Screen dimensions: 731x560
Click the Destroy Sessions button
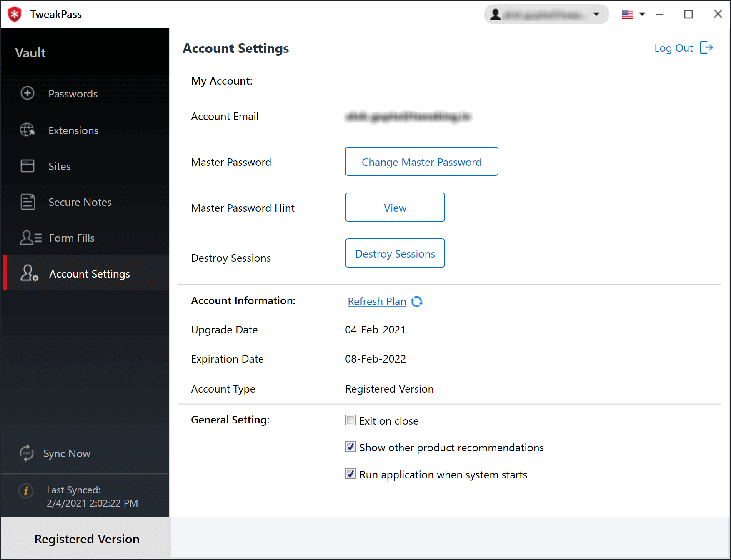pyautogui.click(x=395, y=253)
